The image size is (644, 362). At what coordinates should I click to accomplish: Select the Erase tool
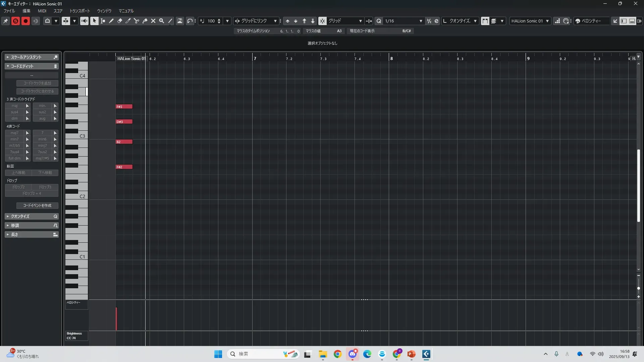point(120,21)
